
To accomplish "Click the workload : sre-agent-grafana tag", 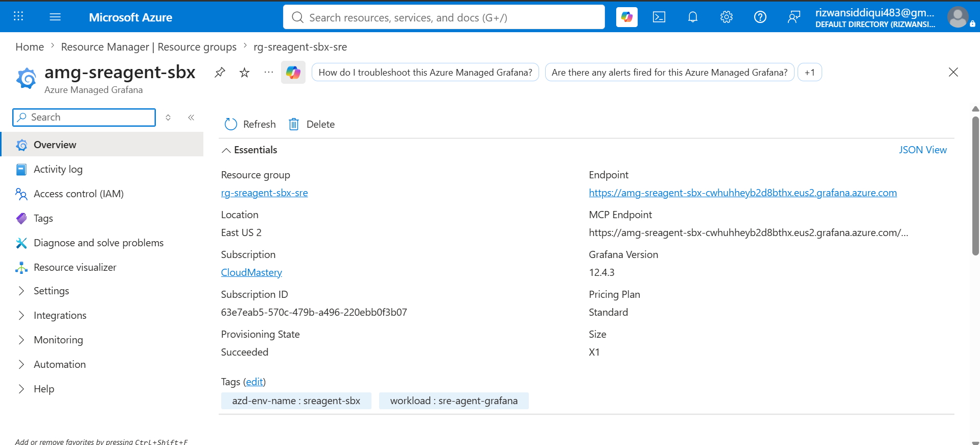I will [454, 401].
